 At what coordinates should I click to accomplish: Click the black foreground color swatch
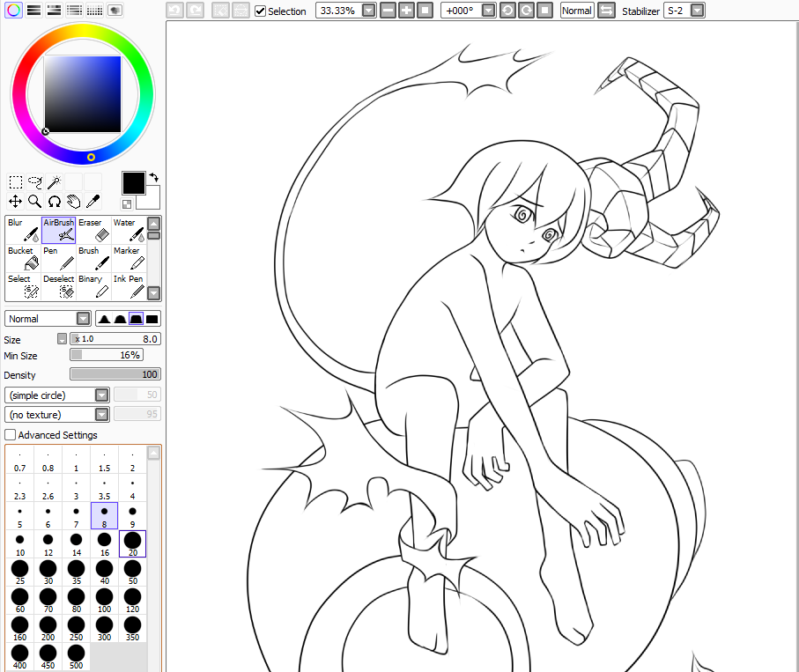tap(134, 183)
